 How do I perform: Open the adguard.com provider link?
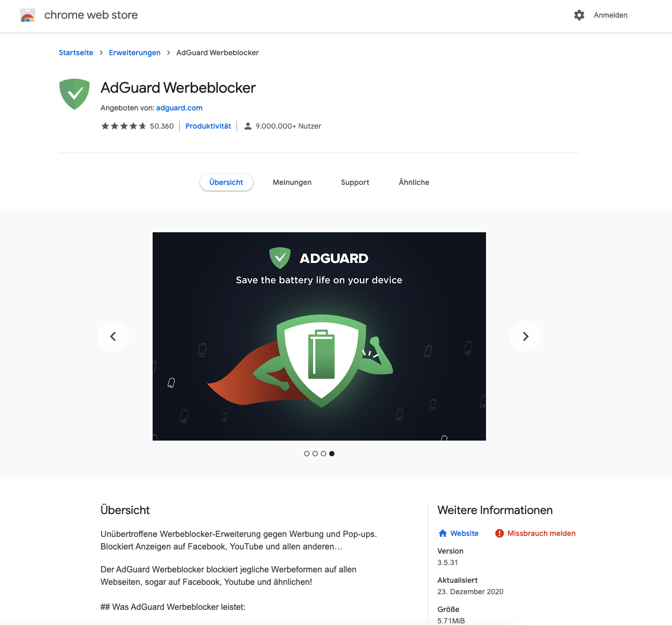point(179,108)
